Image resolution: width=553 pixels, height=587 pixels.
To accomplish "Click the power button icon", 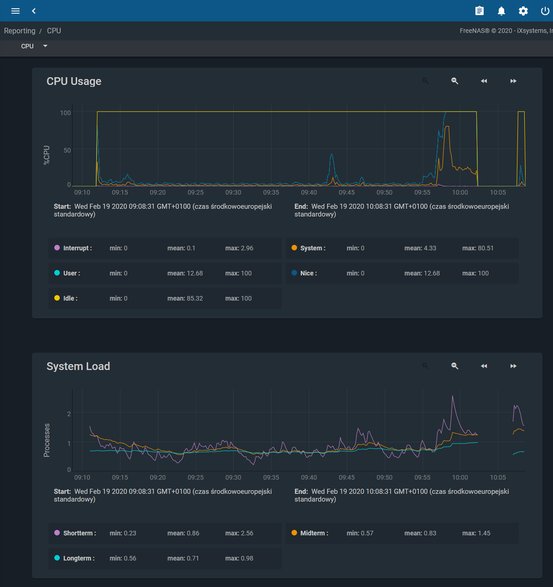I will pos(545,11).
